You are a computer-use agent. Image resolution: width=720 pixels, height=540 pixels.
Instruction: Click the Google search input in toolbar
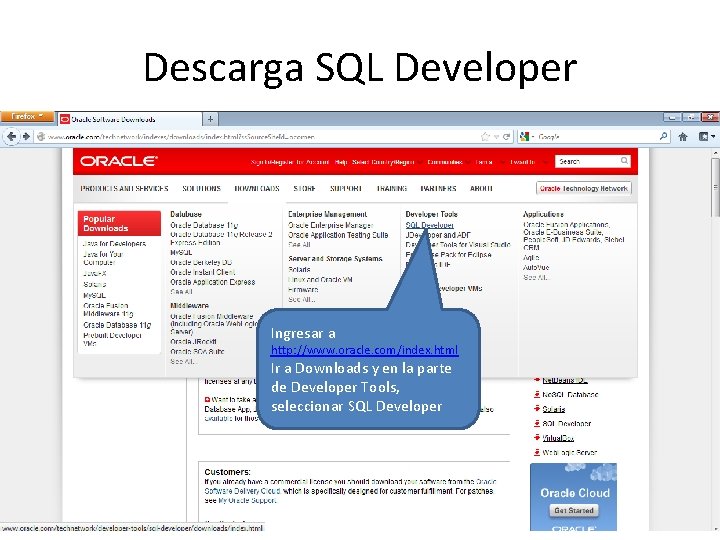[x=597, y=136]
